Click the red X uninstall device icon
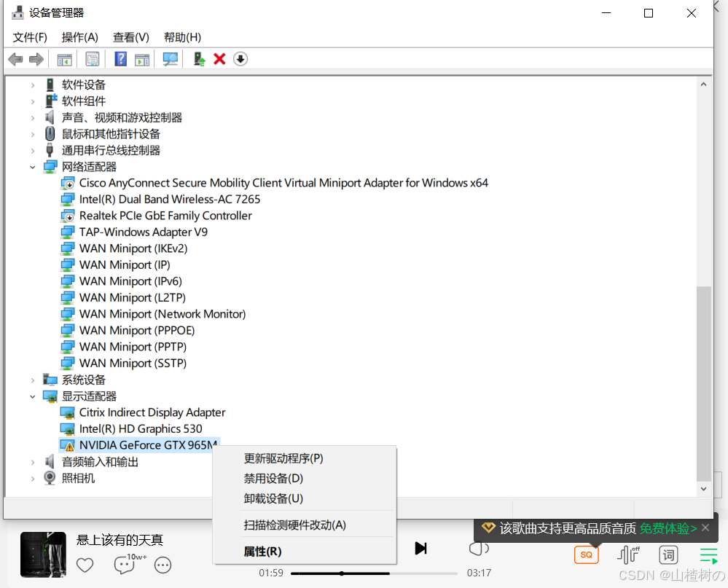728x588 pixels. point(219,59)
